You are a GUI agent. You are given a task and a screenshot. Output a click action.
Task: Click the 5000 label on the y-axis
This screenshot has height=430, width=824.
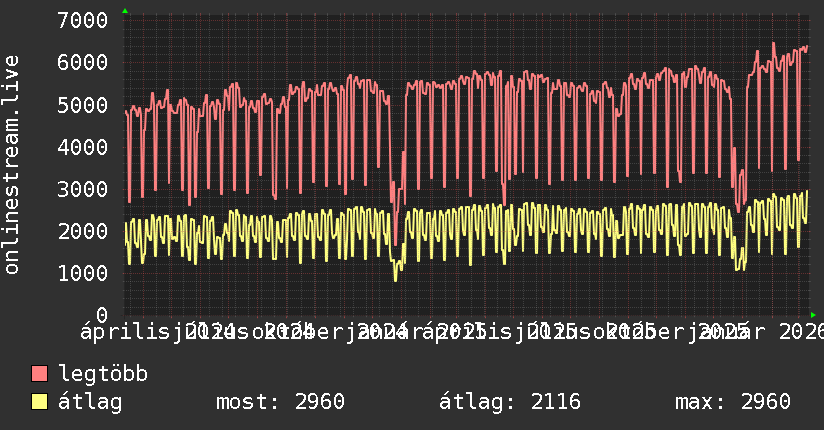[83, 105]
